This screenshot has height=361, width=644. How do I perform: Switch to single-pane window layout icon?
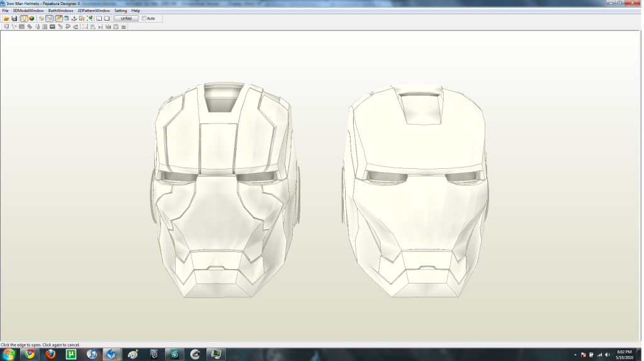point(107,18)
